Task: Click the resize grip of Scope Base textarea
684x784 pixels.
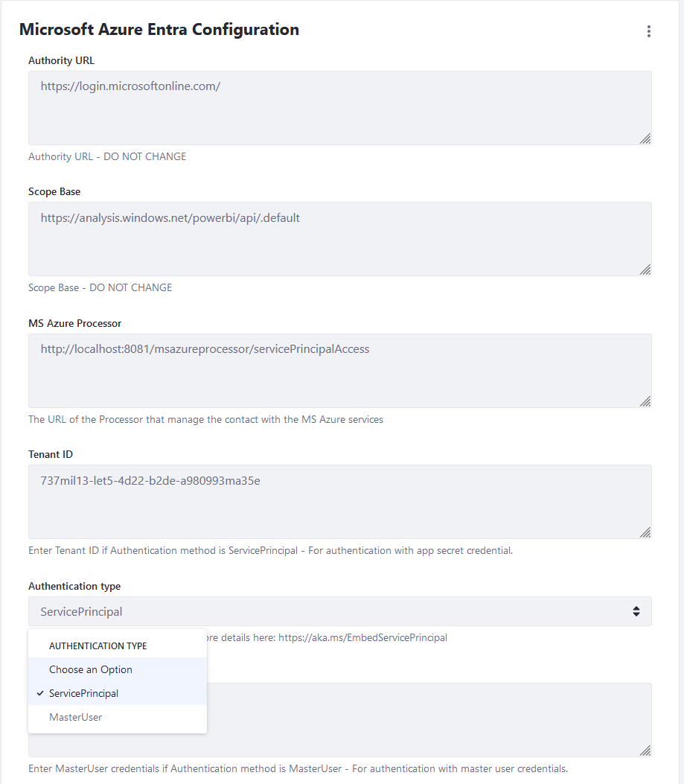Action: (645, 270)
